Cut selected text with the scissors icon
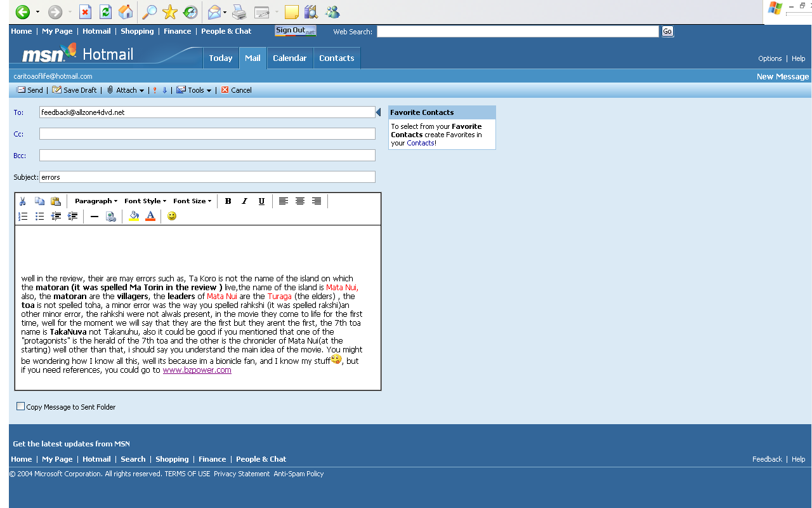Image resolution: width=812 pixels, height=508 pixels. pyautogui.click(x=23, y=201)
